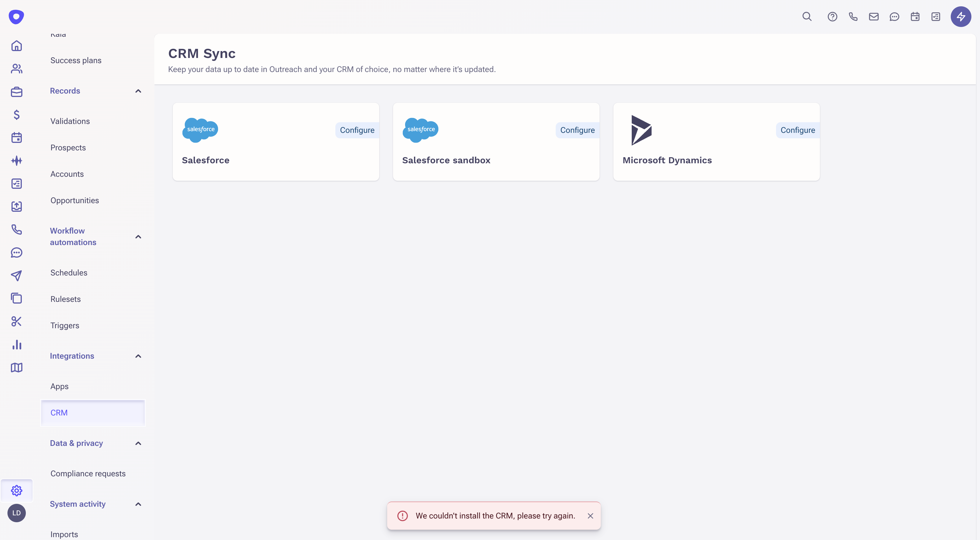Open the settings gear icon
Screen dimensions: 980x540
tap(16, 491)
